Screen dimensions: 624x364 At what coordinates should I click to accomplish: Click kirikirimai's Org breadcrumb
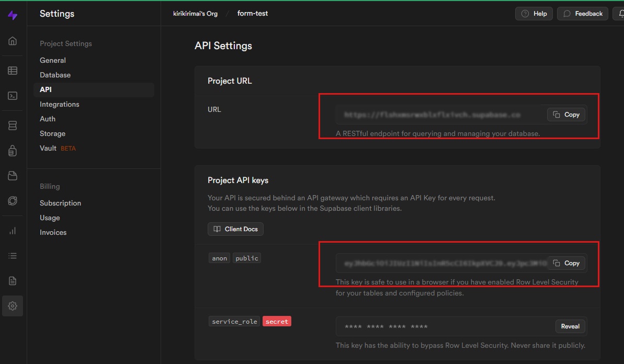point(196,14)
